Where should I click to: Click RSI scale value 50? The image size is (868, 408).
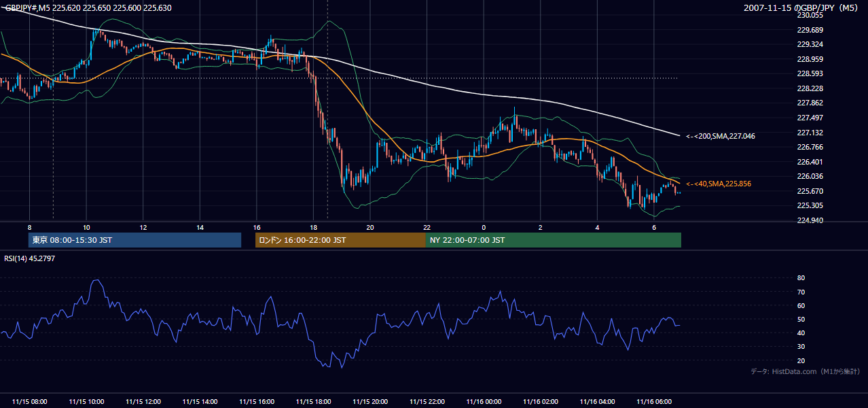pyautogui.click(x=801, y=319)
